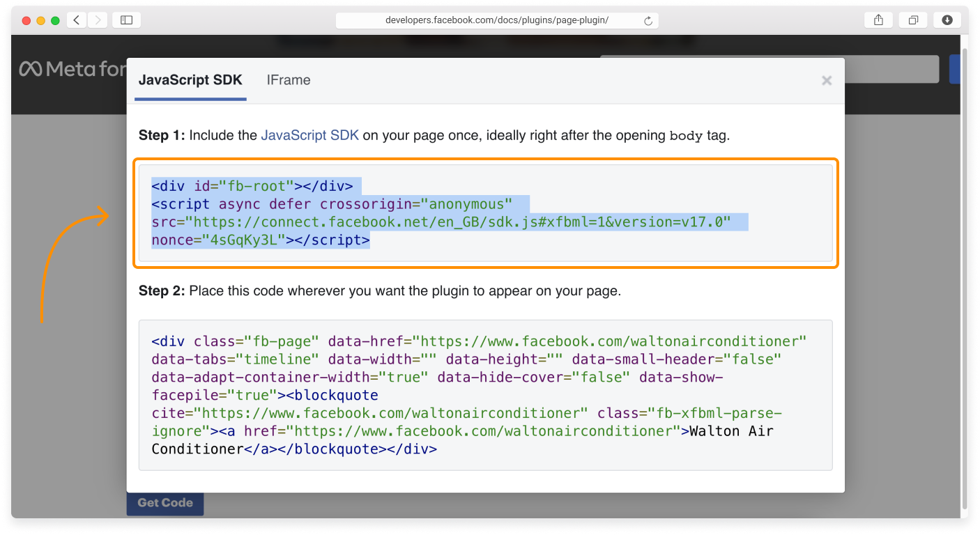Switch to the JavaScript SDK tab

click(x=190, y=80)
